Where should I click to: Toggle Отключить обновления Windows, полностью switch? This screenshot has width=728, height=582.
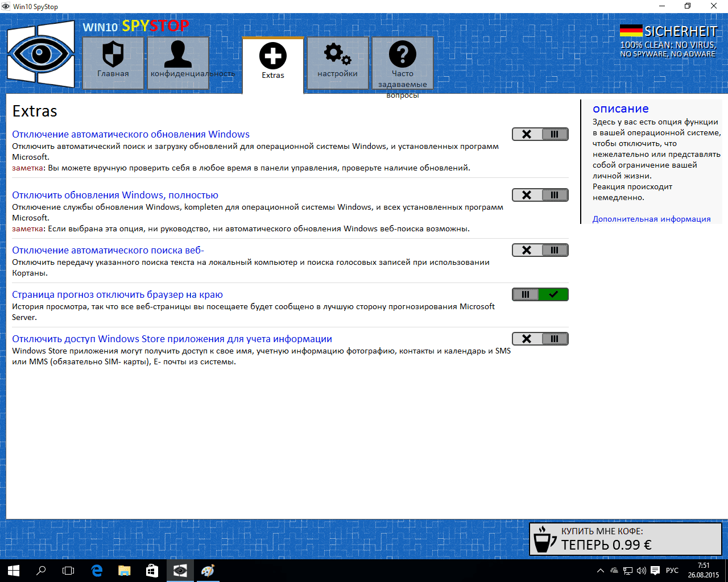[x=540, y=195]
